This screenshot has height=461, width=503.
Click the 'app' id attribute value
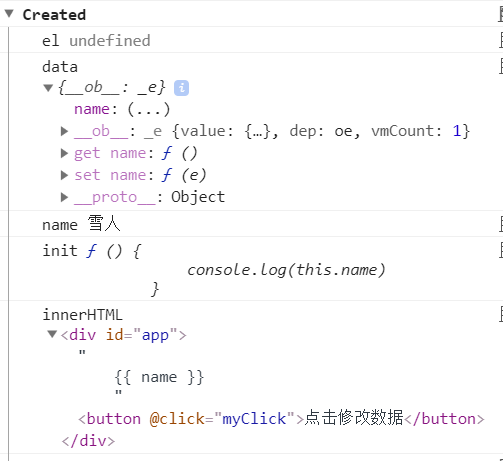[155, 335]
